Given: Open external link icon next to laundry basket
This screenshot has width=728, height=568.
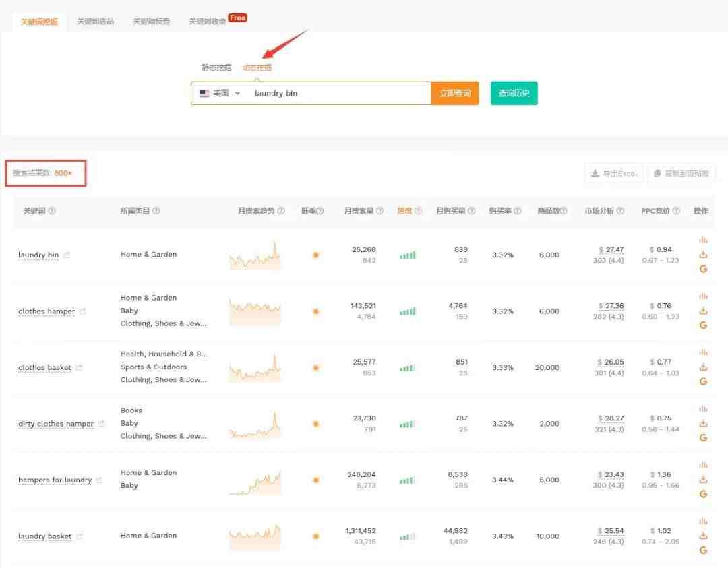Looking at the screenshot, I should [x=80, y=536].
